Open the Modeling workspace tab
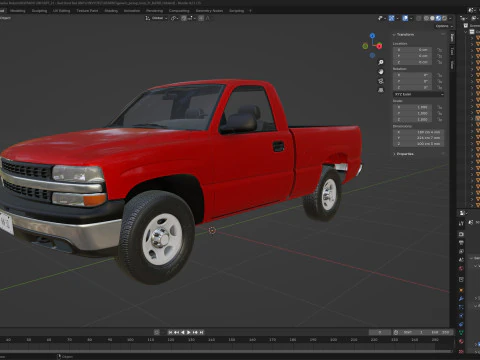 [18, 11]
